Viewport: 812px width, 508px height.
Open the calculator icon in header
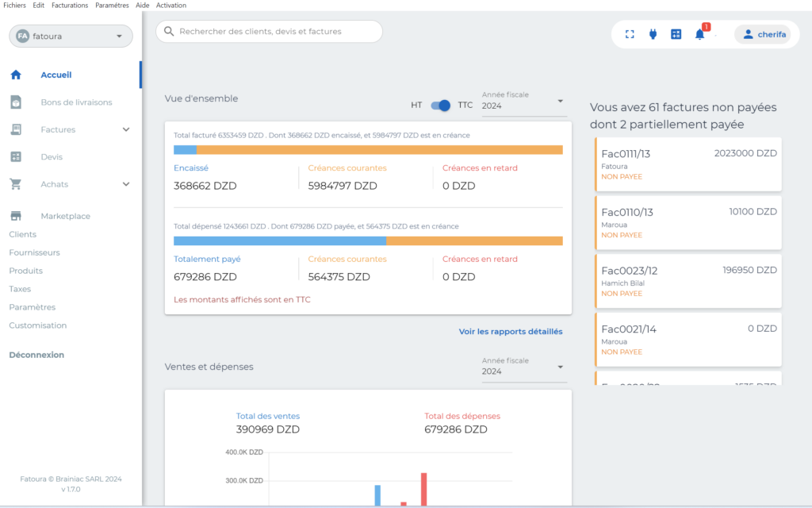point(676,34)
